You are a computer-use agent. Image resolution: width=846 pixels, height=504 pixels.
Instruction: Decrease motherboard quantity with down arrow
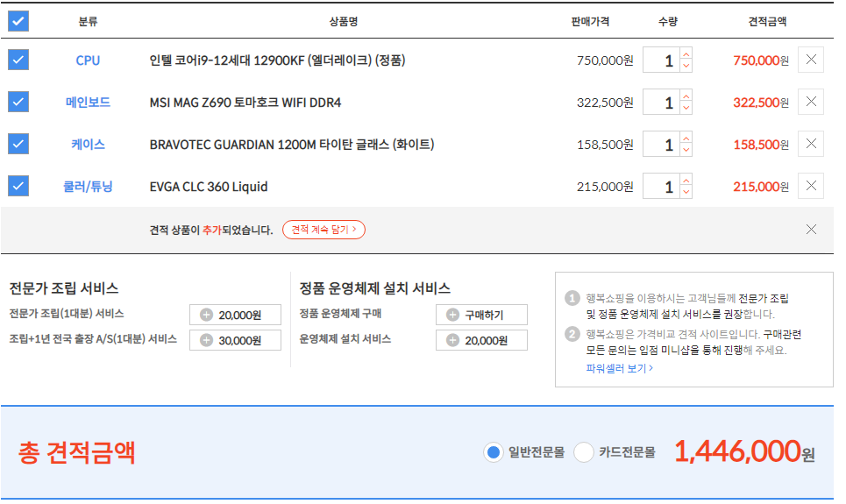686,109
